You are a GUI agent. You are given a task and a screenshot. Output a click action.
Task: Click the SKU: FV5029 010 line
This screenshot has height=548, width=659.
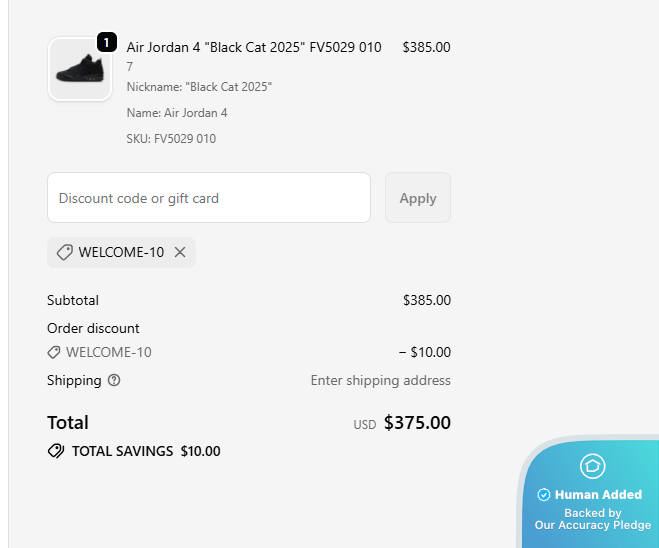pyautogui.click(x=171, y=139)
